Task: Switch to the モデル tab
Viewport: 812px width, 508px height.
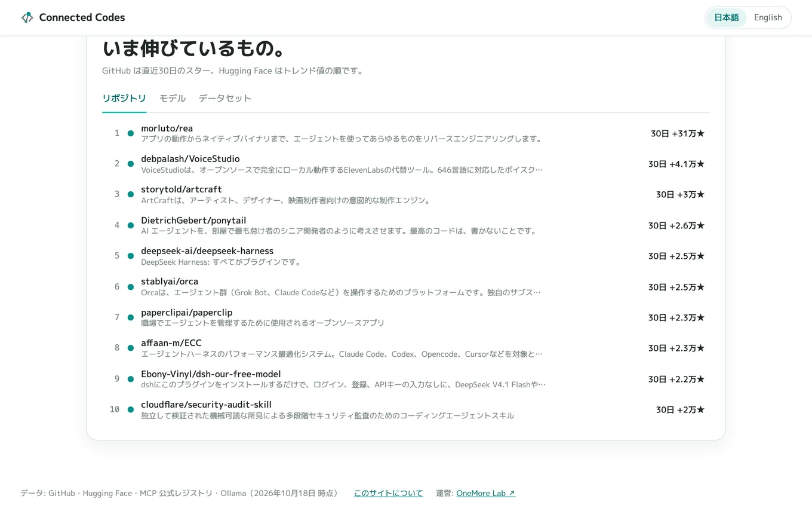Action: pyautogui.click(x=173, y=99)
